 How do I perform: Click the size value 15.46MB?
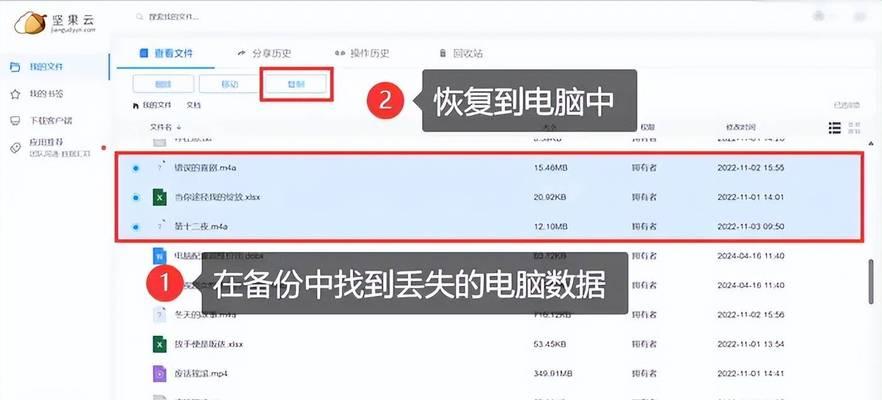[550, 168]
